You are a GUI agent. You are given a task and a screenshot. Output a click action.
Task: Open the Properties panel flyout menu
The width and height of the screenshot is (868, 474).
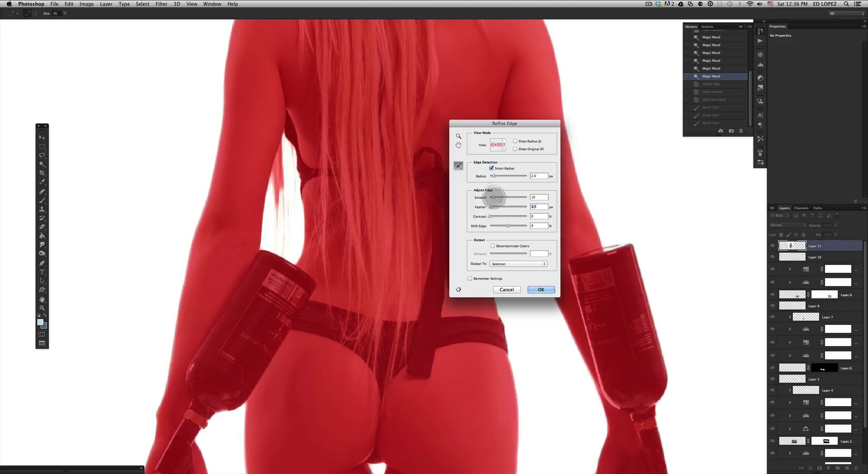pyautogui.click(x=864, y=26)
